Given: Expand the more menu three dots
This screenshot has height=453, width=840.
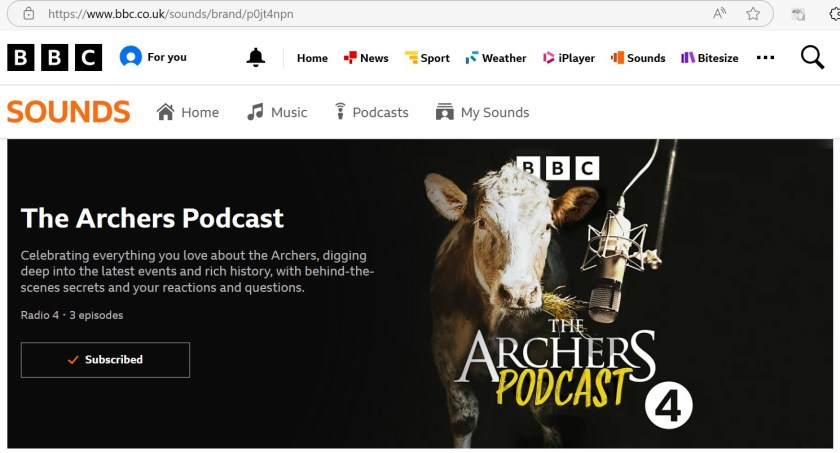Looking at the screenshot, I should (765, 58).
